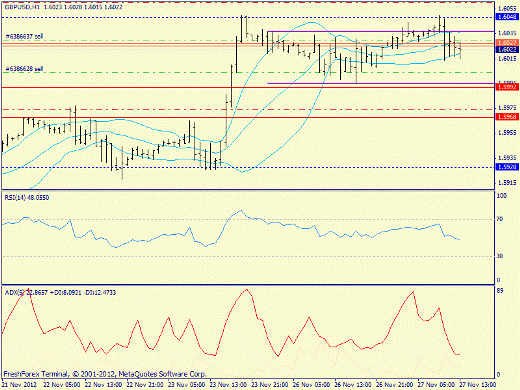Click the 21 Nov 2012 date label
Image resolution: width=520 pixels, height=390 pixels.
point(19,385)
